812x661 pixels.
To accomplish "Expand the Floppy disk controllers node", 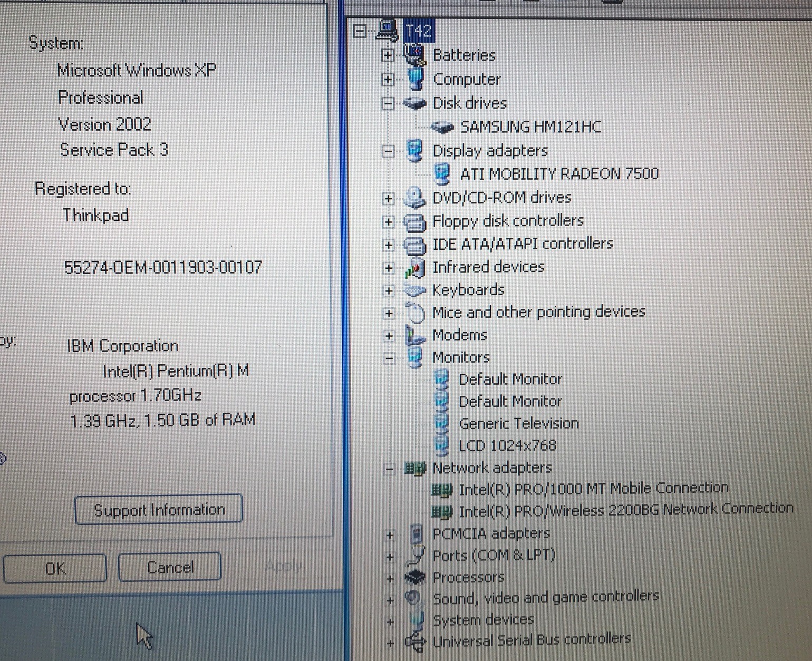I will coord(389,222).
